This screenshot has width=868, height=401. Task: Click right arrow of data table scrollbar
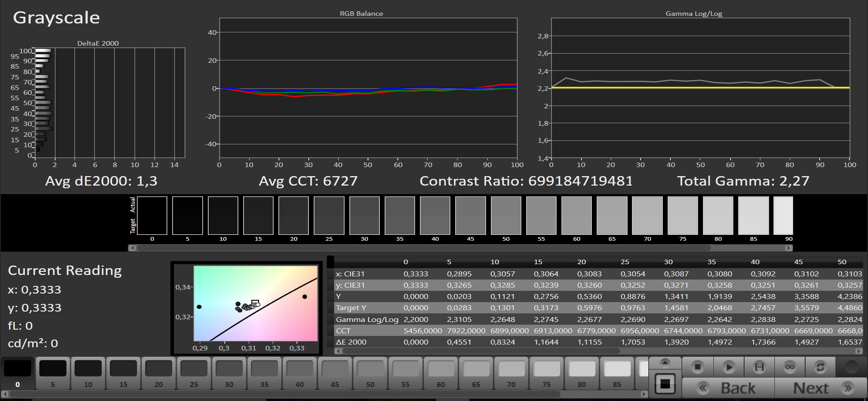pyautogui.click(x=859, y=351)
